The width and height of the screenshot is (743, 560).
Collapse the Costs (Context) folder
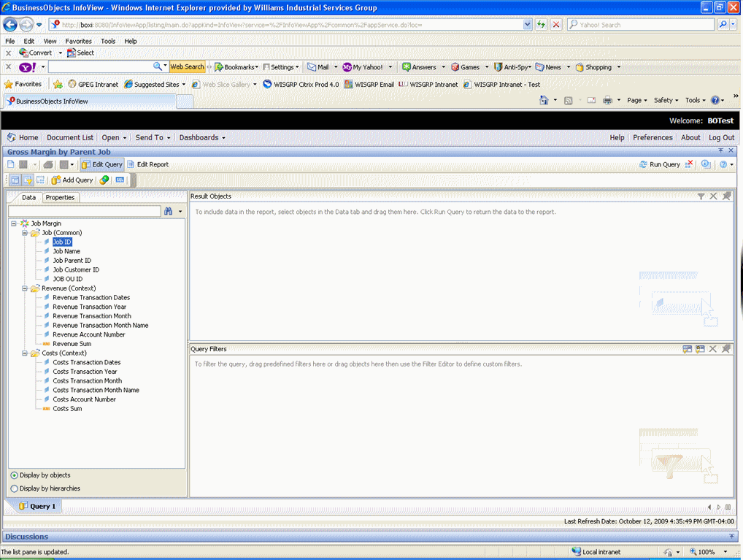(x=25, y=353)
